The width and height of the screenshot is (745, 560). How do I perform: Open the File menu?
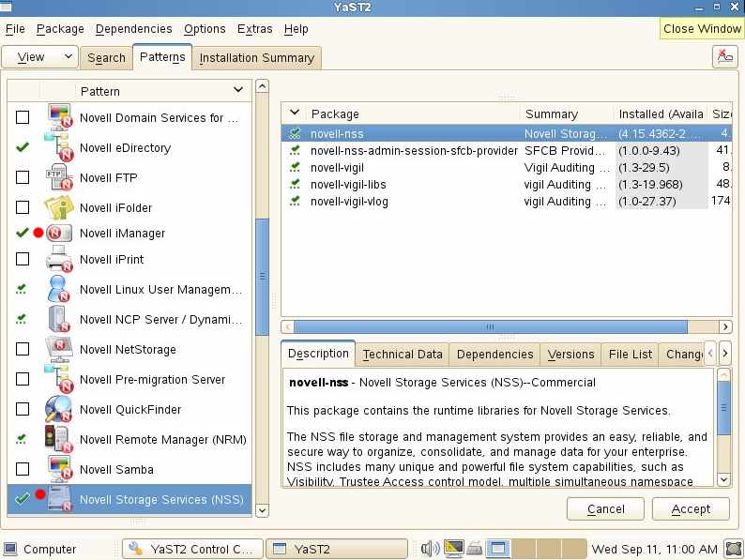point(15,29)
